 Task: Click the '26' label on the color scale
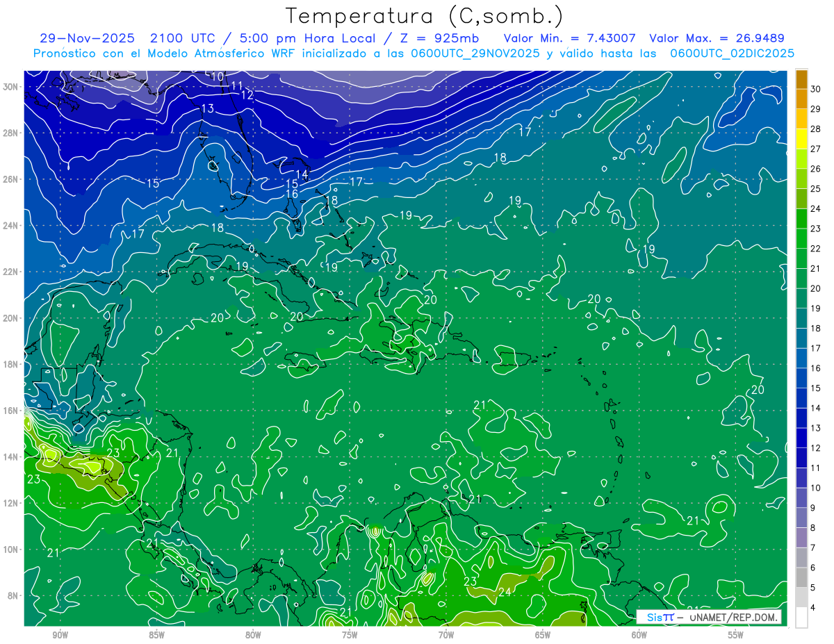coord(815,169)
